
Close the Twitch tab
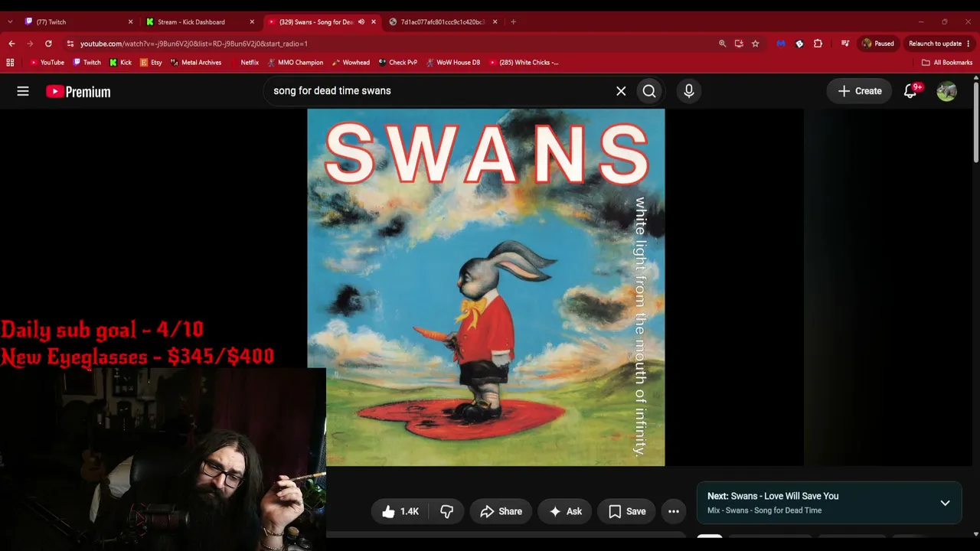(x=130, y=21)
